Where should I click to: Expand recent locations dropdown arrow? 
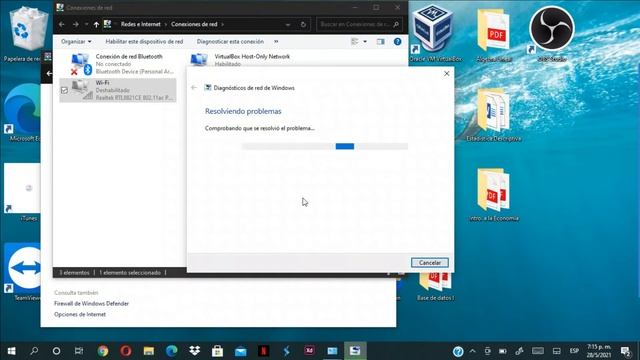86,24
